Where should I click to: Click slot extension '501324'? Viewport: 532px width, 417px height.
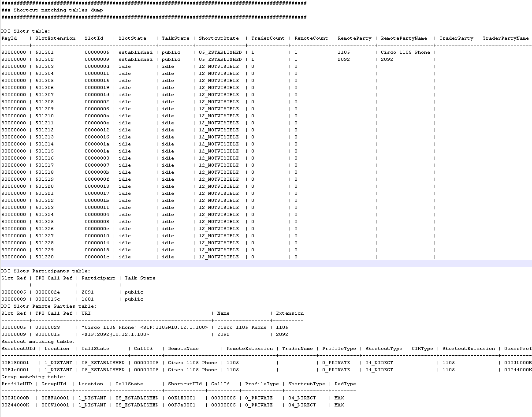point(45,215)
